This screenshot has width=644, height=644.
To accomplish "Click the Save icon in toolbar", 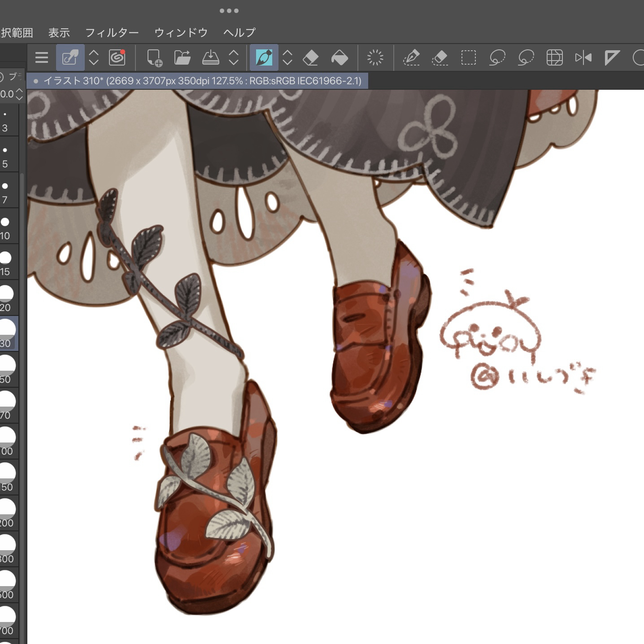I will click(x=210, y=57).
